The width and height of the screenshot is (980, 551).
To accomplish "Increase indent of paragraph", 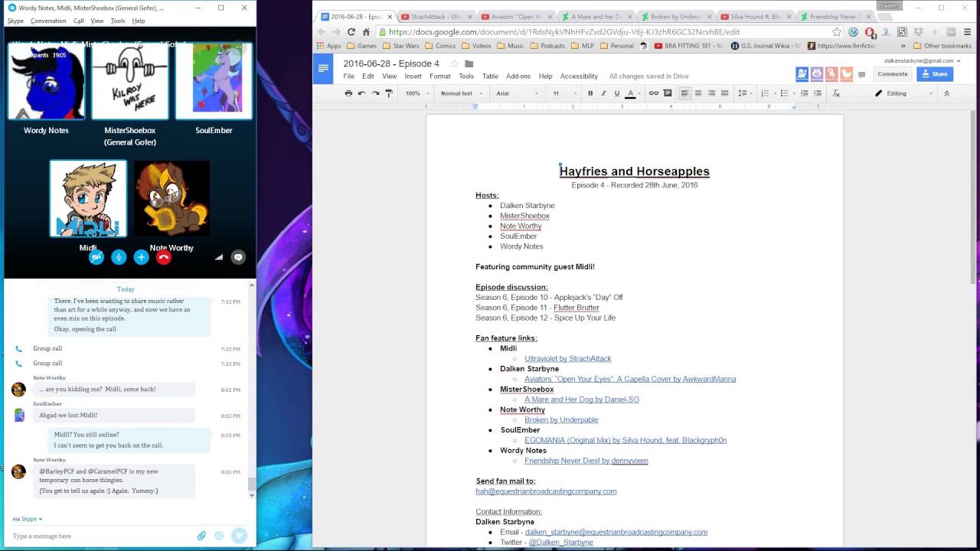I will point(817,93).
